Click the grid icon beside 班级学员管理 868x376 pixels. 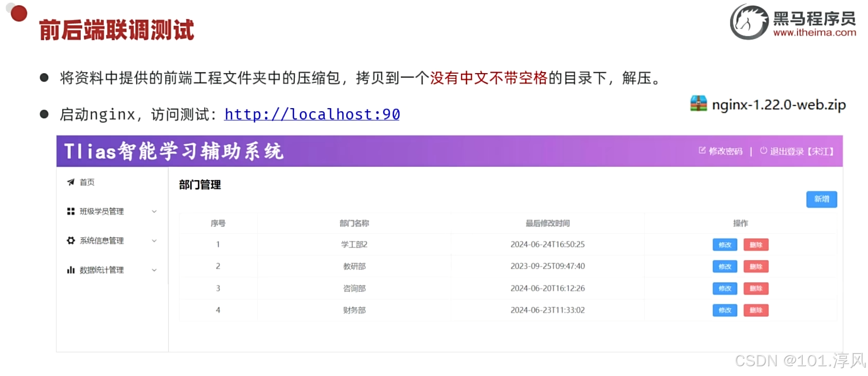(x=71, y=211)
